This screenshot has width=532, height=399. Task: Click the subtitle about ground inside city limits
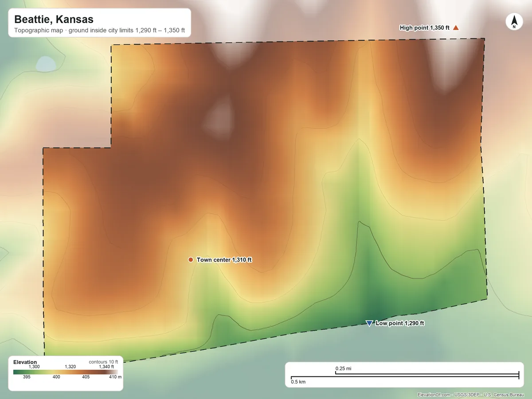[x=100, y=31]
